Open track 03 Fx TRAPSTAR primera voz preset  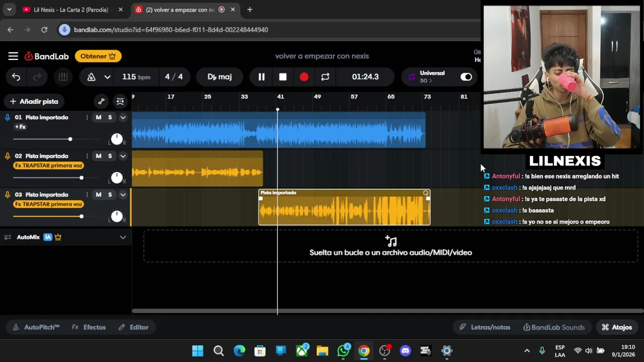pyautogui.click(x=49, y=204)
